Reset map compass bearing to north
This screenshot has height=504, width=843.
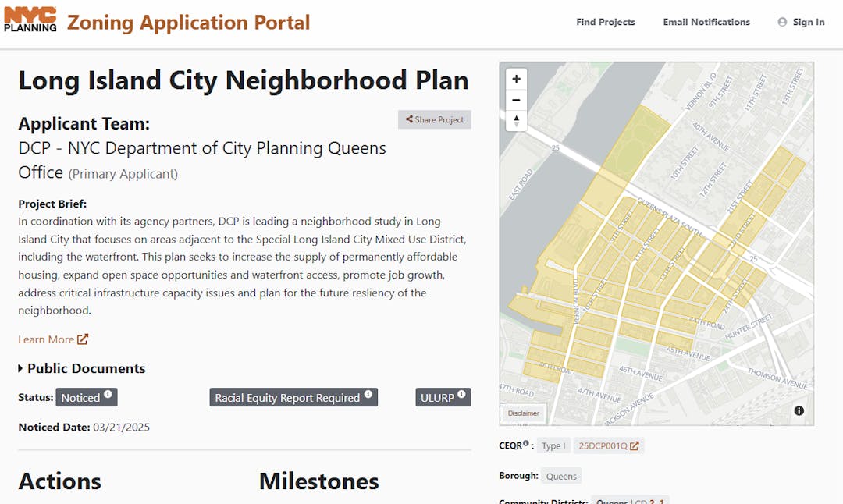point(516,121)
